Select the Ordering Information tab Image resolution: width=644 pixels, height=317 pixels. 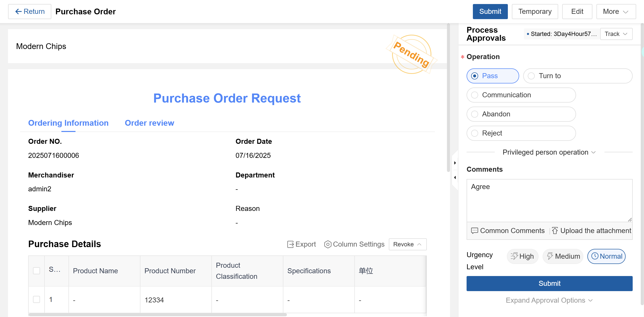tap(68, 123)
